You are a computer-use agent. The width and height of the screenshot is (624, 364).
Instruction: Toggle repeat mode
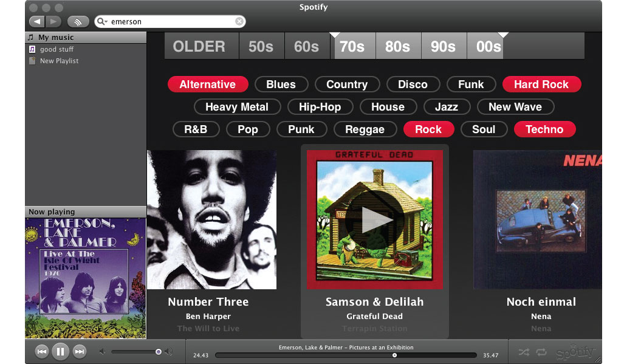tap(541, 352)
